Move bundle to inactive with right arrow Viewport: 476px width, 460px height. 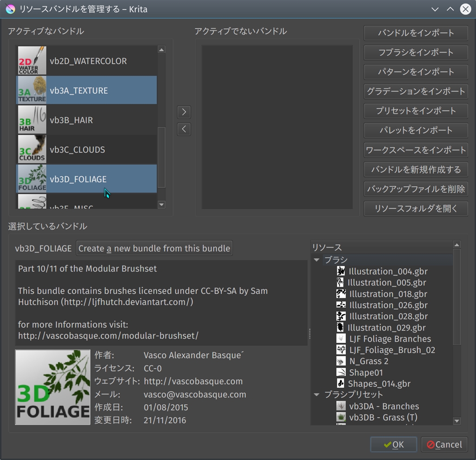pos(184,112)
